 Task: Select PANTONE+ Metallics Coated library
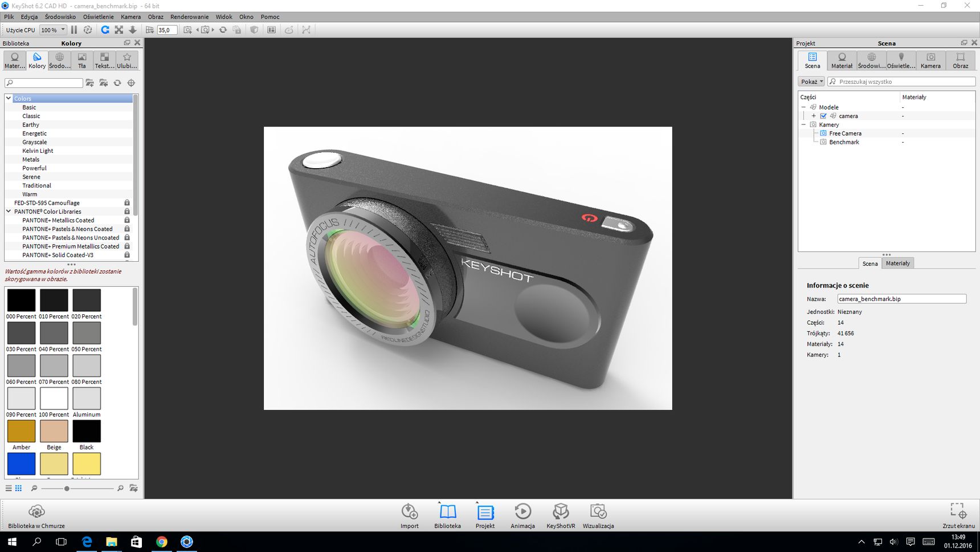coord(58,220)
